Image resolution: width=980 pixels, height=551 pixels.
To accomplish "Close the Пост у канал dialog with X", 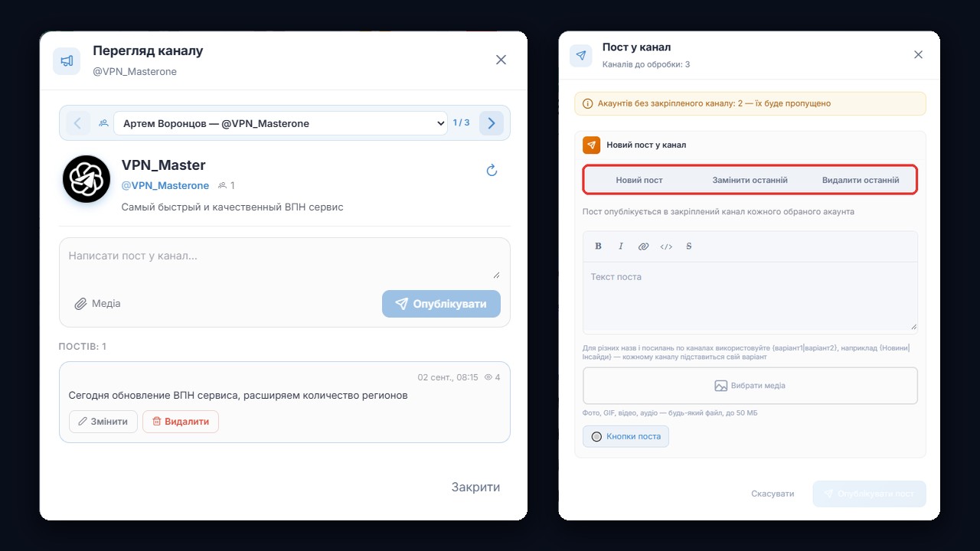I will coord(919,54).
